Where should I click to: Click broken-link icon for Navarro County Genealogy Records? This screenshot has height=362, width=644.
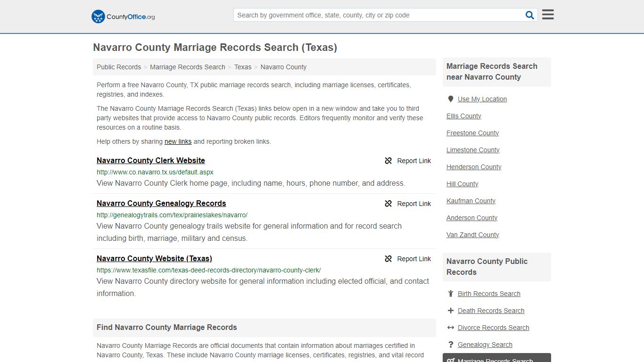(388, 204)
